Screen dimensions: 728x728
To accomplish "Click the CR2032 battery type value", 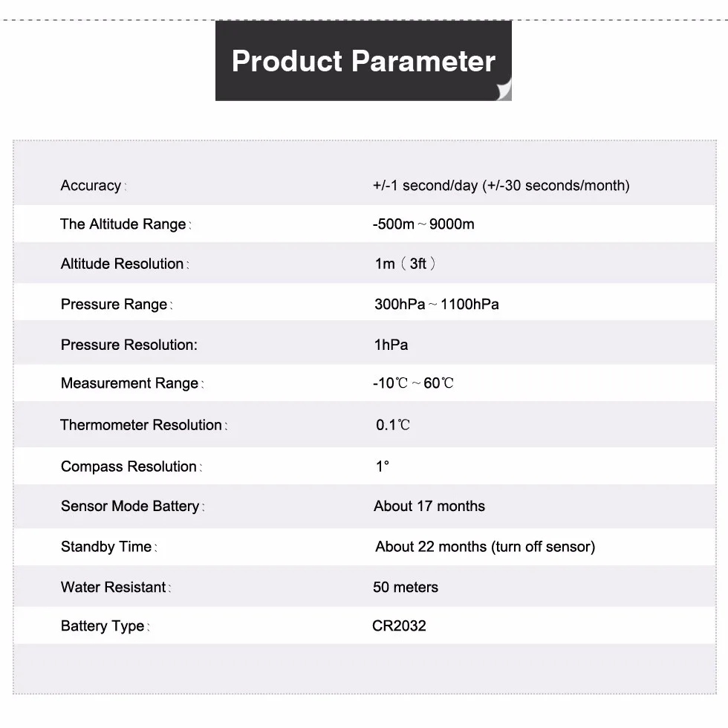I will click(399, 625).
